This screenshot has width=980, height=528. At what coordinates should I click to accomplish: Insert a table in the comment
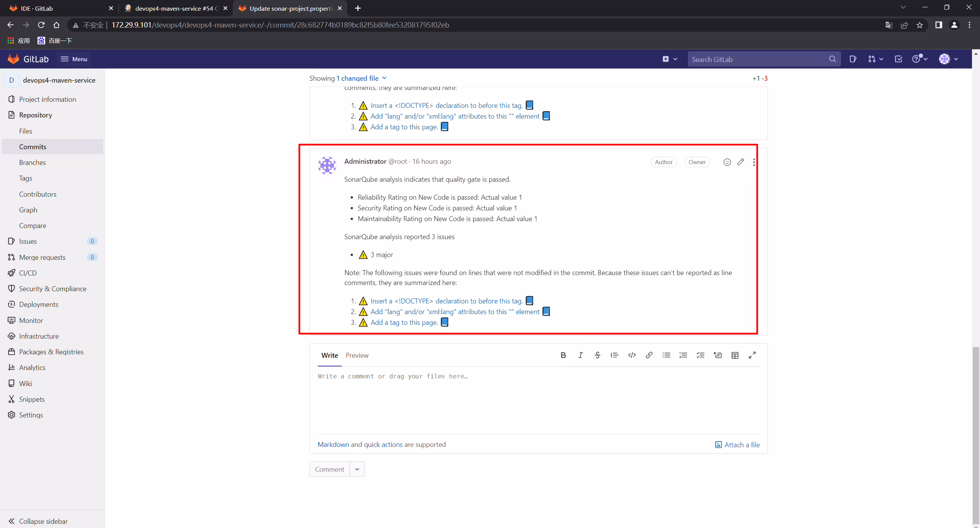tap(735, 355)
